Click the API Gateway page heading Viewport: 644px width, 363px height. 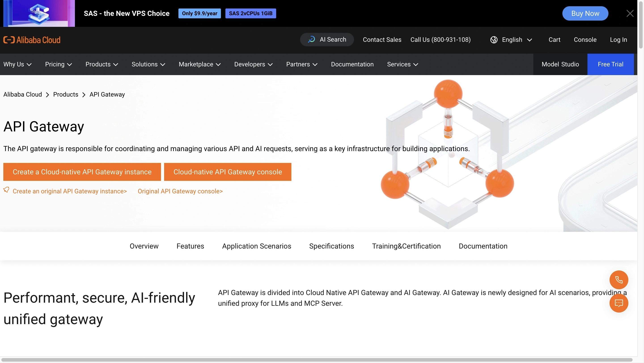coord(44,127)
